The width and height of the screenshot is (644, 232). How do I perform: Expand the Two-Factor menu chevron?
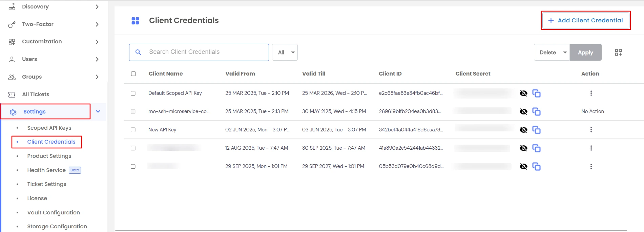click(97, 24)
